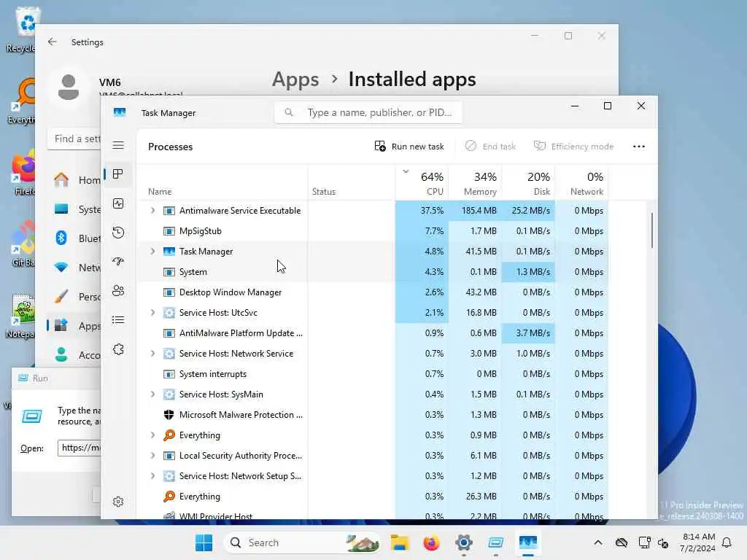Open notifications bell in taskbar

[727, 542]
